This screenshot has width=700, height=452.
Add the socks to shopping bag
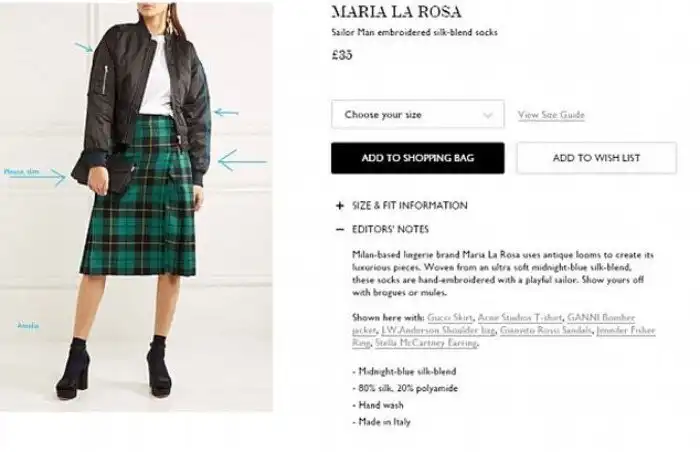tap(417, 158)
